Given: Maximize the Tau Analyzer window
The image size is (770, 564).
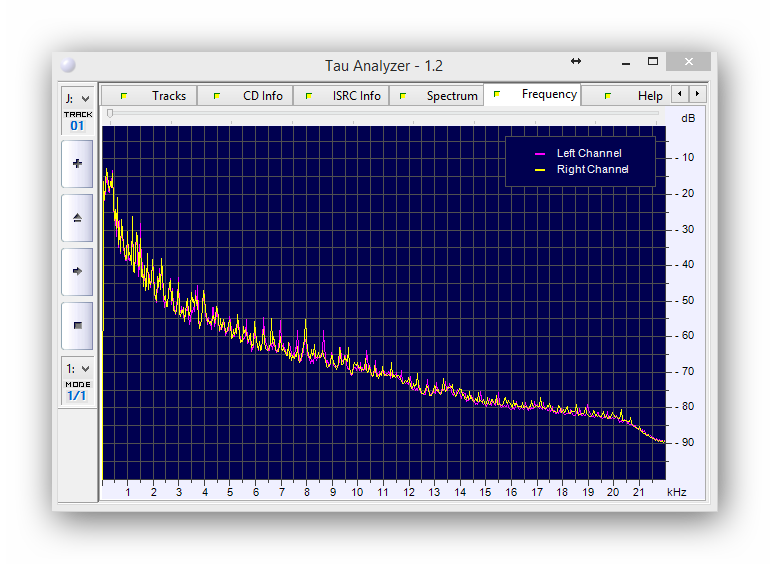Looking at the screenshot, I should pos(652,62).
